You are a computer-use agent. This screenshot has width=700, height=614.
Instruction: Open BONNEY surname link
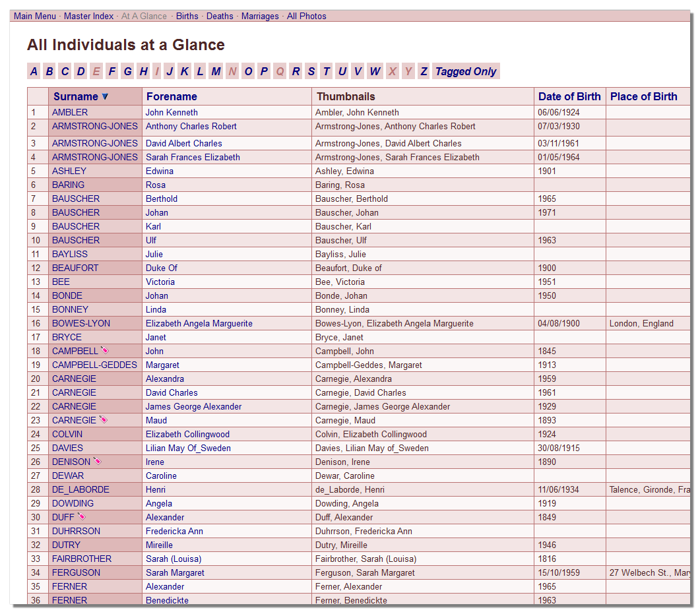point(70,309)
